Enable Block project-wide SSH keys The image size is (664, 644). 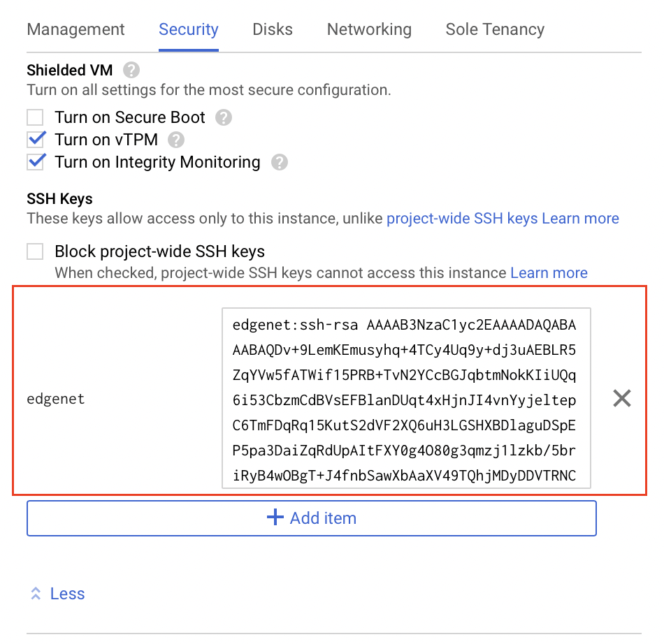point(35,251)
